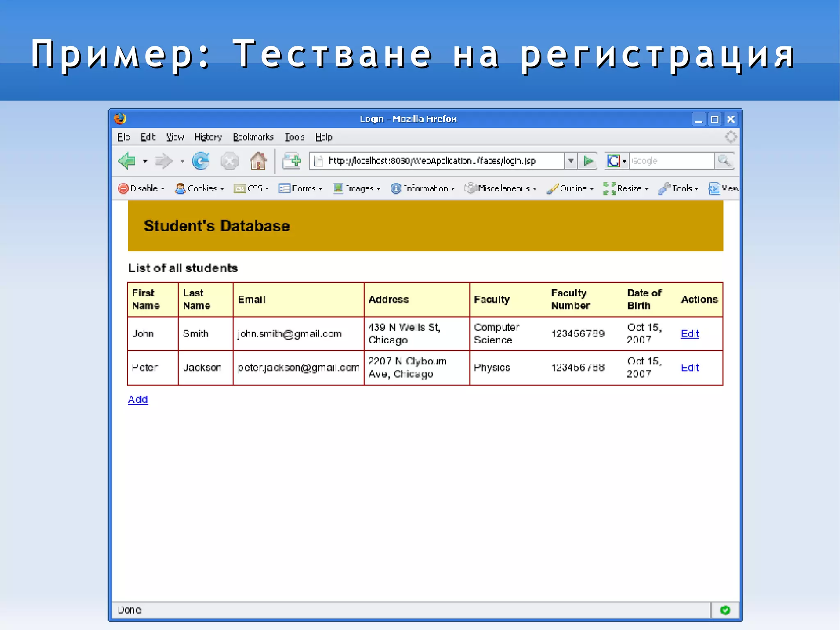Click the 2207 N Clybourn Ave address cell

(x=417, y=368)
